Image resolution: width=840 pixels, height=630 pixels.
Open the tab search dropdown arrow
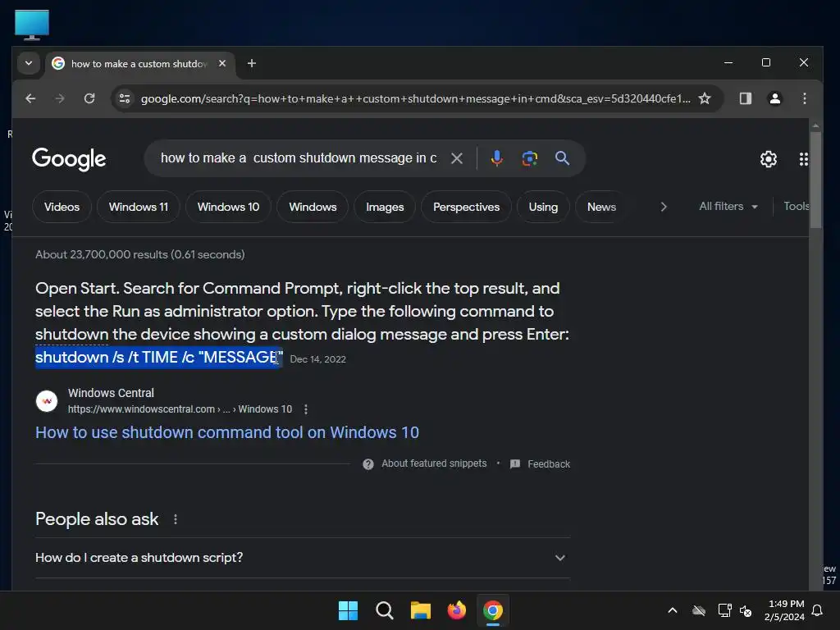pyautogui.click(x=29, y=63)
